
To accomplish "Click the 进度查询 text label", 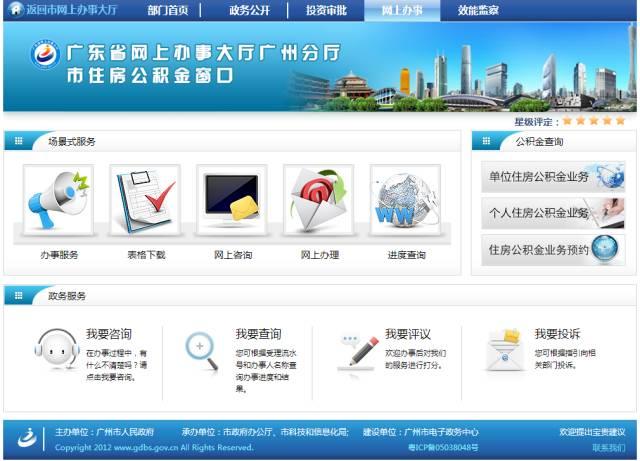I will 407,255.
